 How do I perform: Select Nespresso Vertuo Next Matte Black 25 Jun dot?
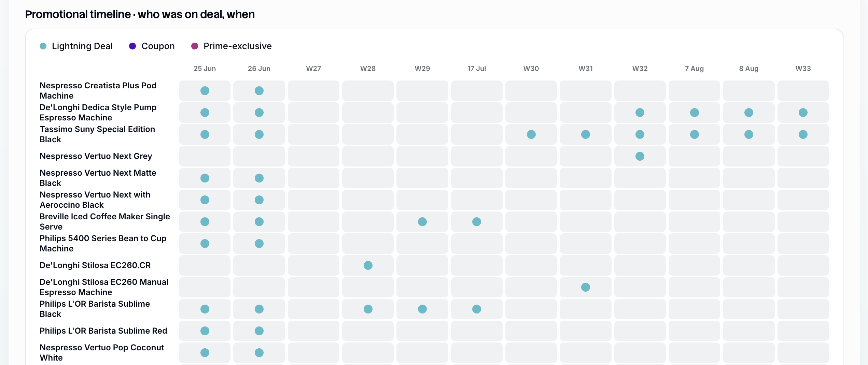click(205, 178)
